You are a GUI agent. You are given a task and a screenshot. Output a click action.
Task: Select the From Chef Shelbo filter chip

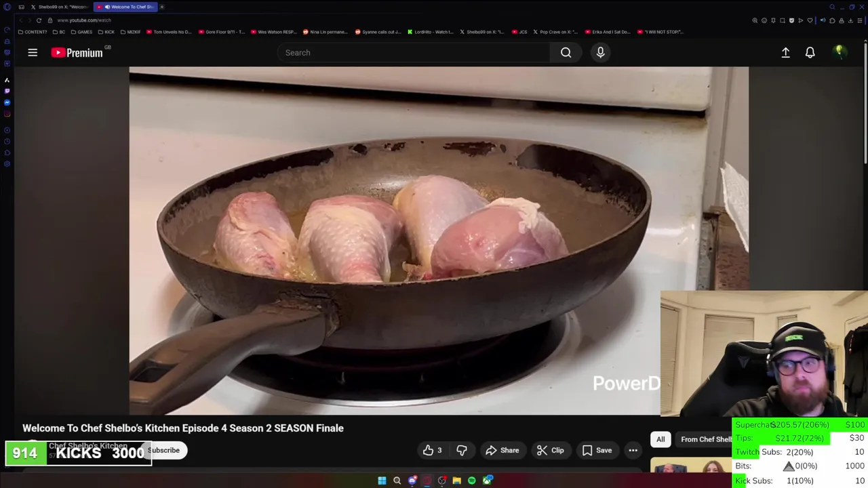pyautogui.click(x=705, y=439)
